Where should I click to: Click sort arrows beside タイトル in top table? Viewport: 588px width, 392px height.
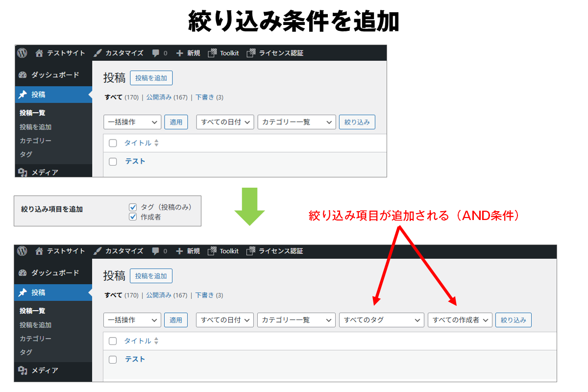156,143
